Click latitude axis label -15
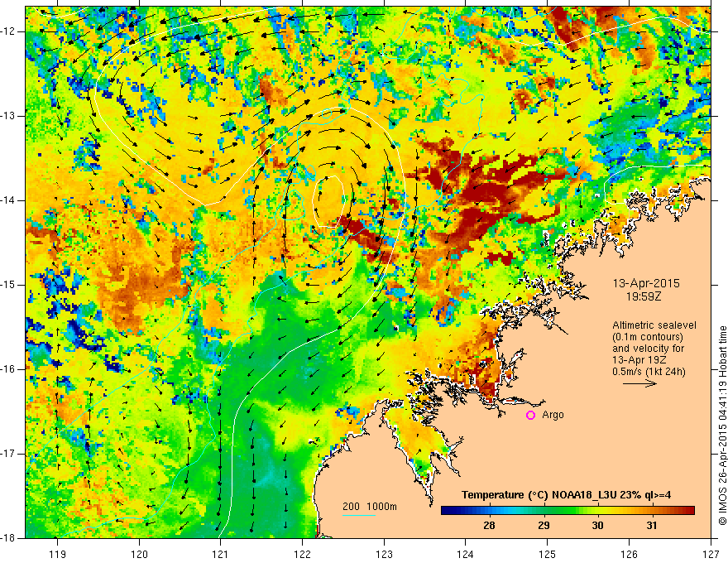Screen dimensions: 728x563 [9, 285]
